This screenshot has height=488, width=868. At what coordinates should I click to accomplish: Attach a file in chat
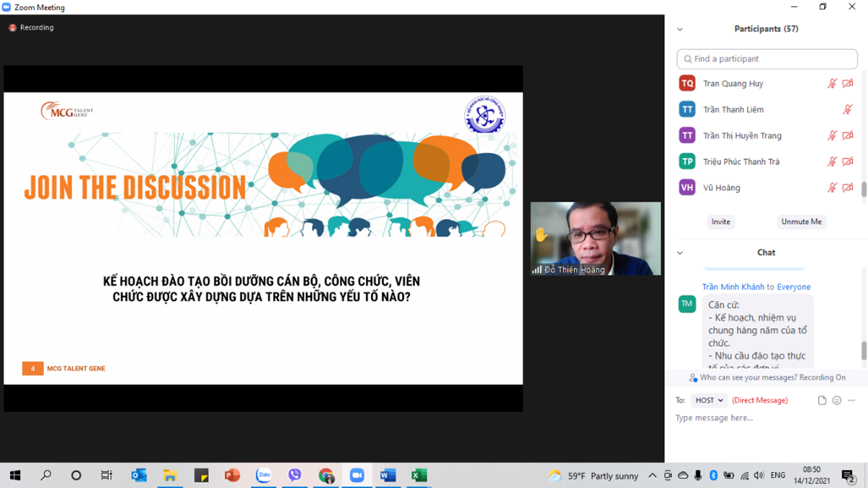coord(822,400)
